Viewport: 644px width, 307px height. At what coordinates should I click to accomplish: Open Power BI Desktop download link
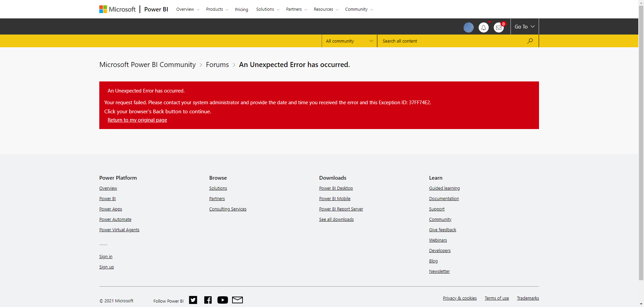tap(336, 188)
